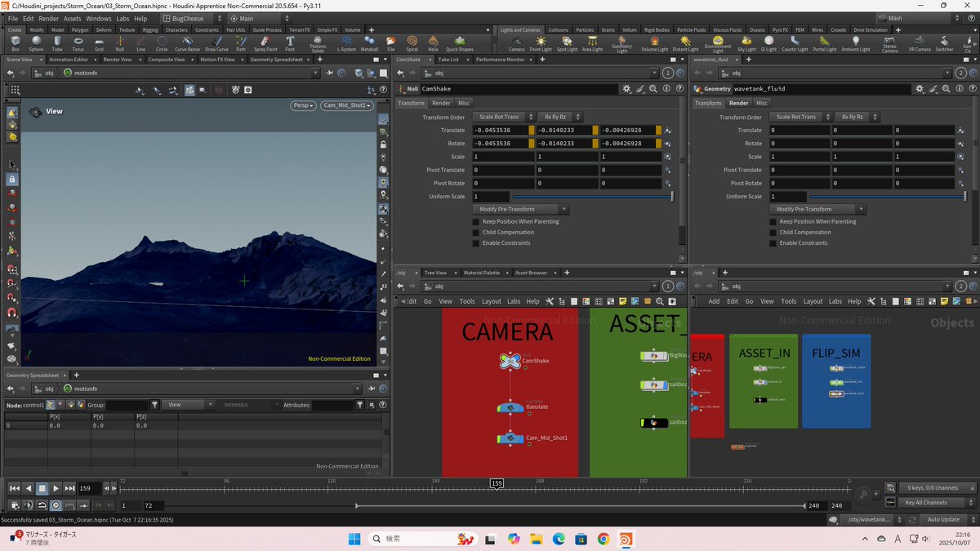Open the Cam_Mid_Shot1 camera dropdown
This screenshot has width=980, height=551.
[x=347, y=105]
